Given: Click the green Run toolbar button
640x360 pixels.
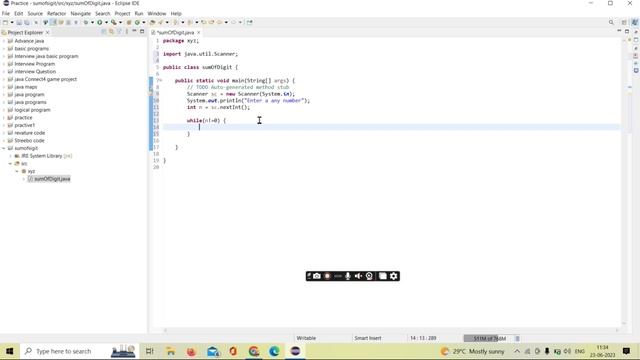Looking at the screenshot, I should pyautogui.click(x=100, y=22).
